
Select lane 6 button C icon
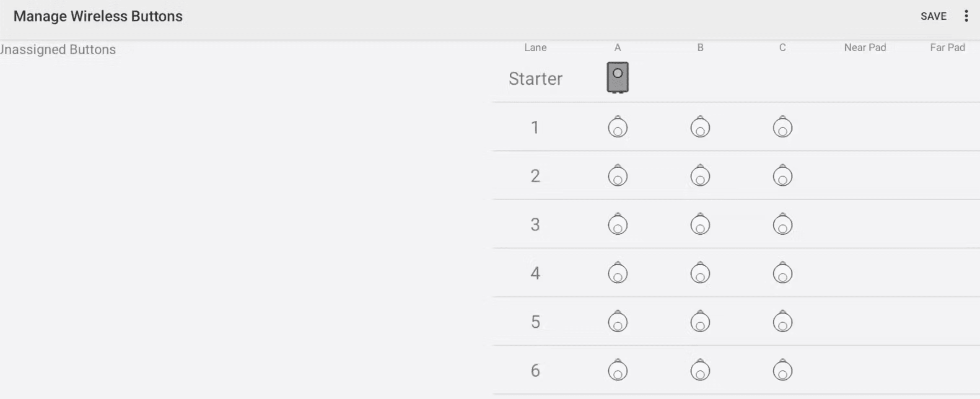coord(783,370)
